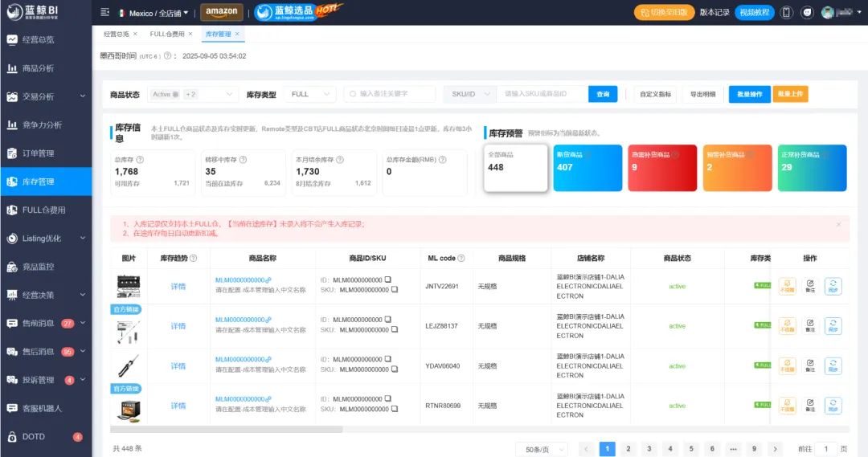
Task: Go to page 2 of results
Action: coord(628,449)
